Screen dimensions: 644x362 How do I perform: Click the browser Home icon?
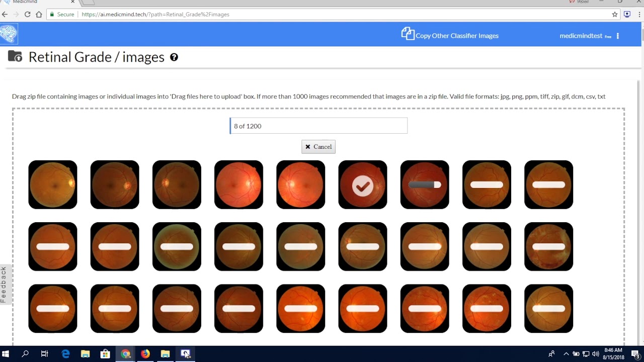coord(39,15)
